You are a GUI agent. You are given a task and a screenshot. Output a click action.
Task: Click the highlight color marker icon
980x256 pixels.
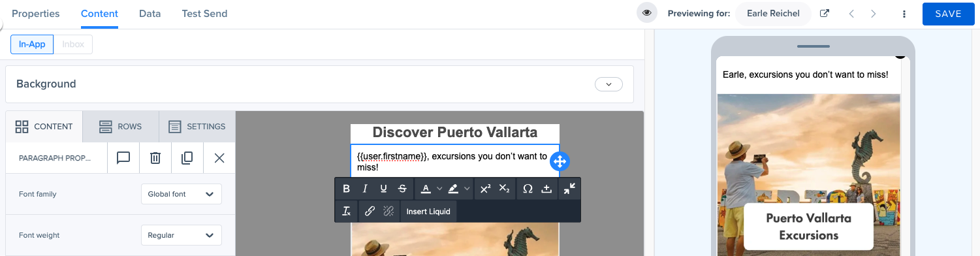453,189
